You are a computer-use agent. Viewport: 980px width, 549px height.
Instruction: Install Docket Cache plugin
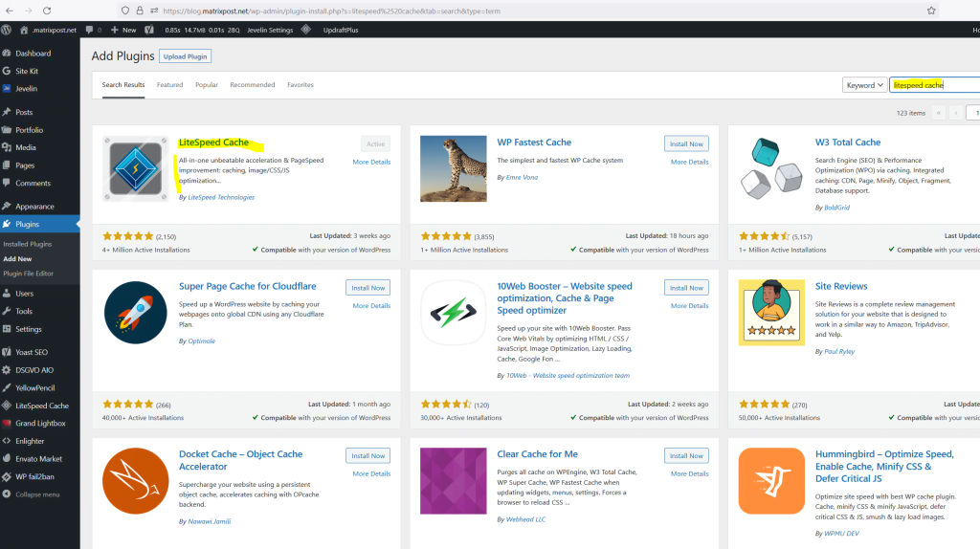click(x=368, y=456)
